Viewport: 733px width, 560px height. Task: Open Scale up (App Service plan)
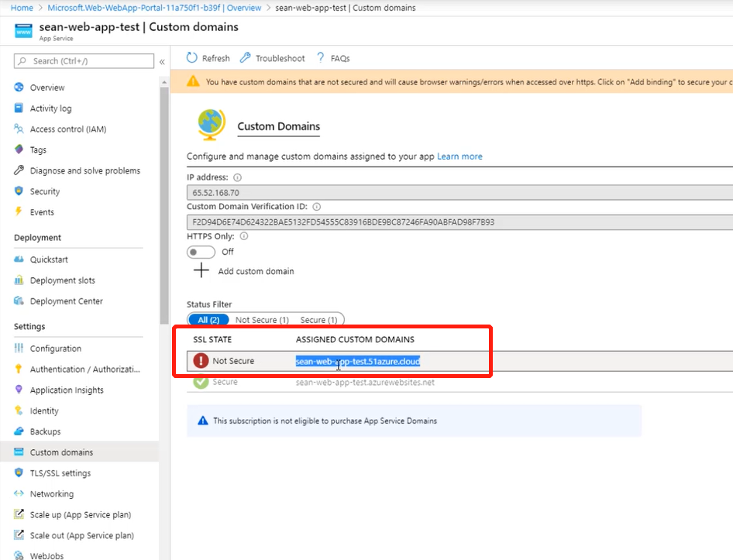(81, 514)
